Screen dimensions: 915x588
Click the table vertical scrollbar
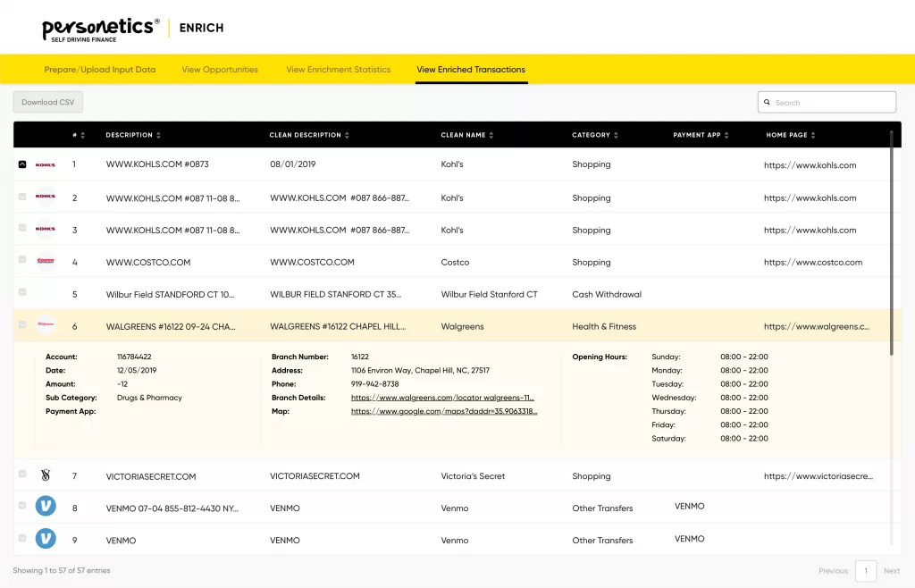pyautogui.click(x=892, y=245)
